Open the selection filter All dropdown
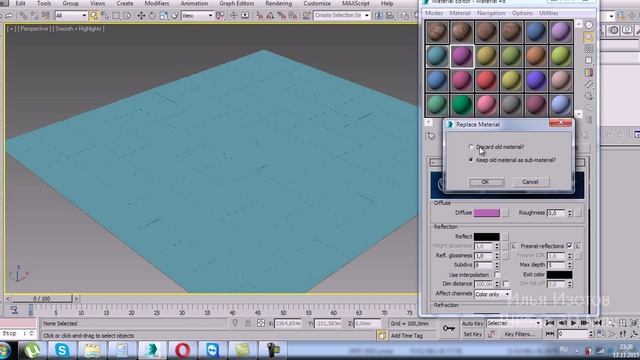The height and width of the screenshot is (360, 640). [71, 16]
